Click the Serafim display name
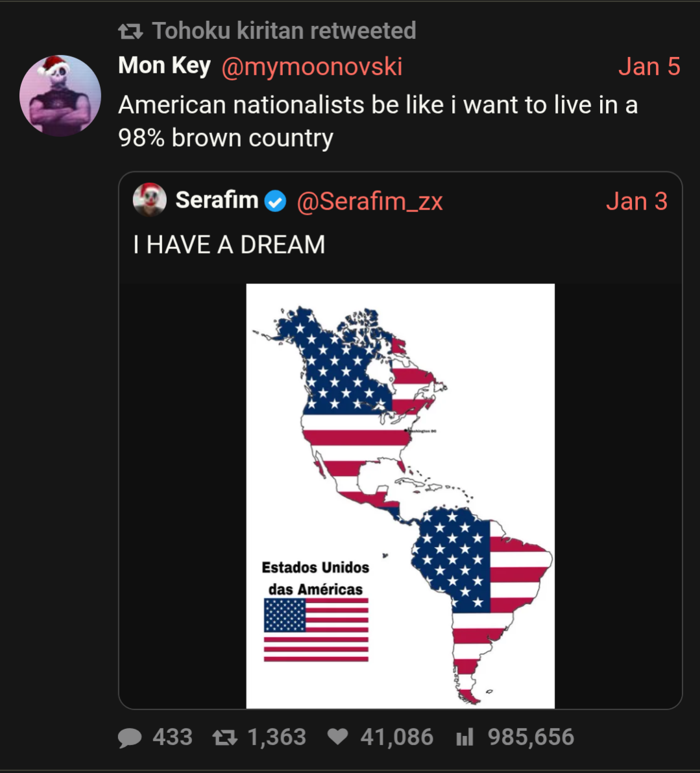This screenshot has width=700, height=773. (x=217, y=200)
